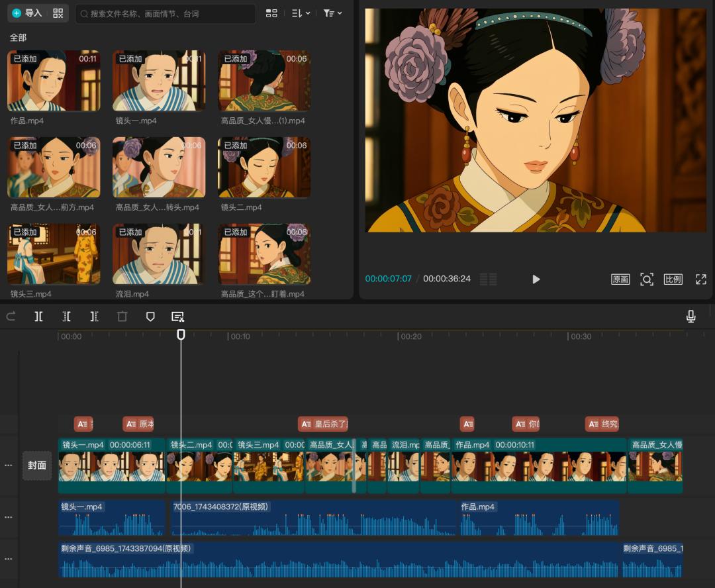Expand the filter dropdown in media panel
715x588 pixels.
332,13
